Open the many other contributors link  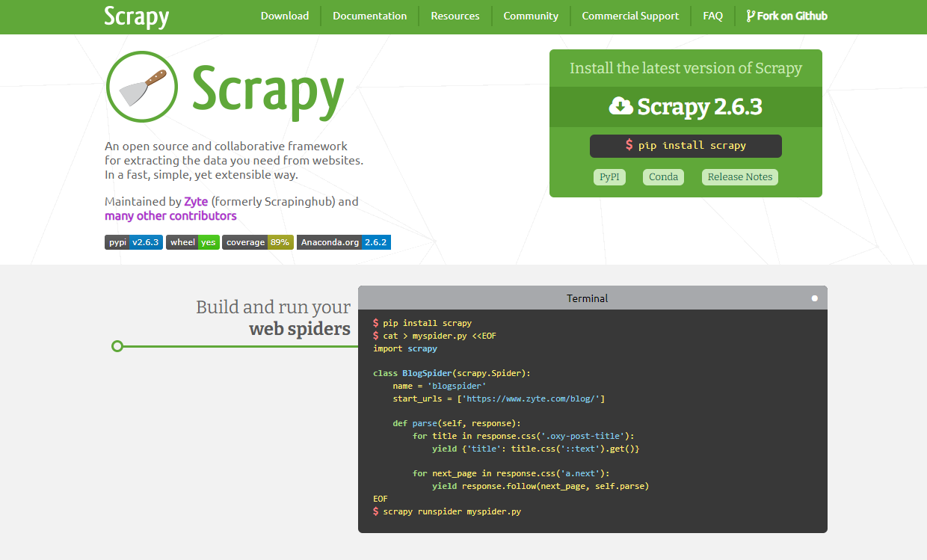pos(170,216)
